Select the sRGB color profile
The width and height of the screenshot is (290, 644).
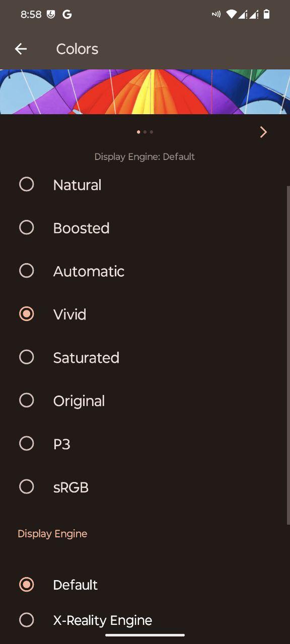pos(145,488)
